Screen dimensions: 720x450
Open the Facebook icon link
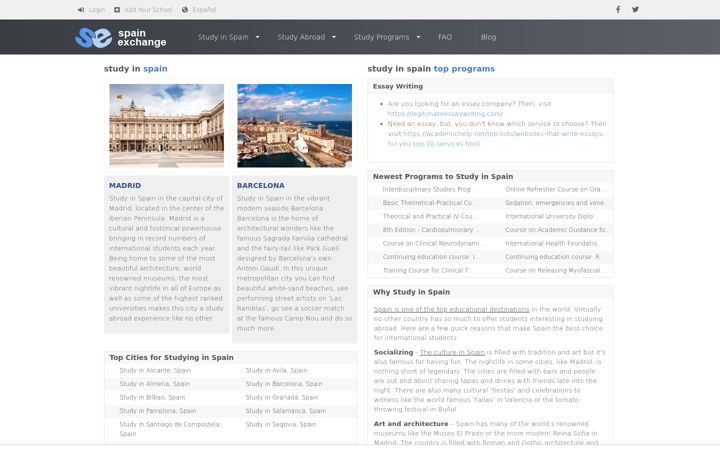tap(618, 9)
